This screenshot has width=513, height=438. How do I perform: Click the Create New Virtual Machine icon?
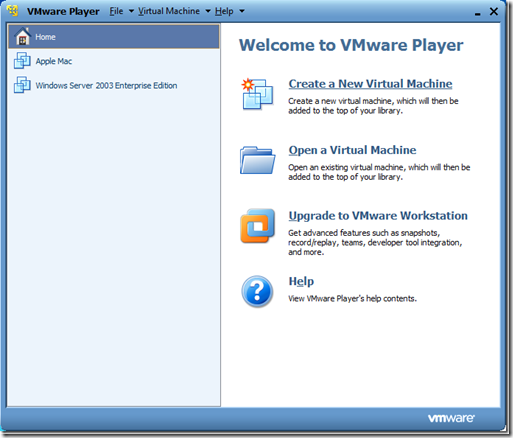click(257, 94)
